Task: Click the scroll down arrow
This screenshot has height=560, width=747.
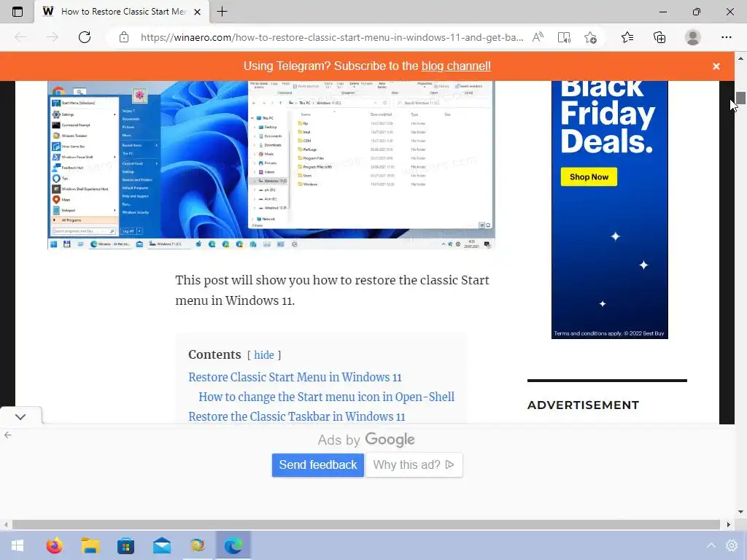Action: click(x=740, y=512)
